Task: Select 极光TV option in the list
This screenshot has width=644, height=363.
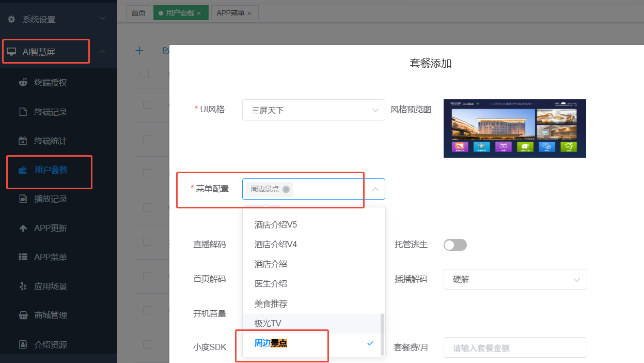Action: pyautogui.click(x=268, y=323)
